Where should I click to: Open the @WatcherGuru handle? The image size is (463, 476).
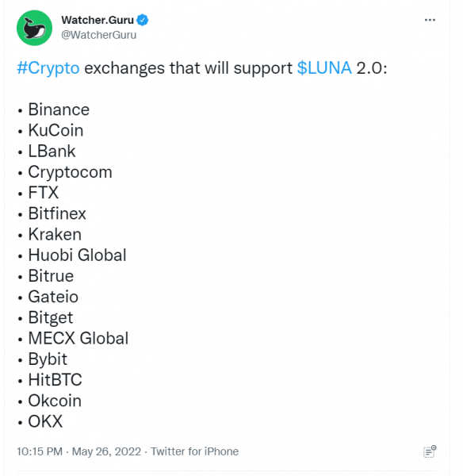pos(98,35)
